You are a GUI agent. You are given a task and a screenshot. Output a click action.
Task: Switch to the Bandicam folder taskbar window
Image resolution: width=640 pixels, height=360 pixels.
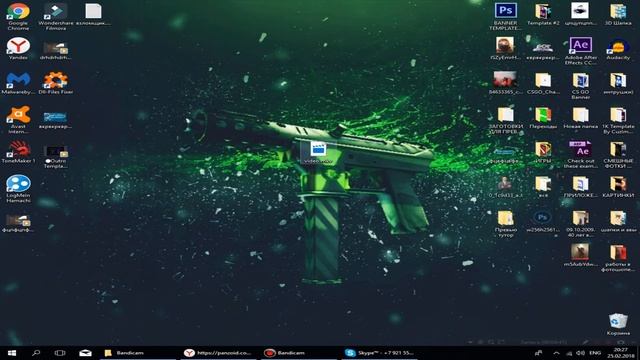point(137,353)
